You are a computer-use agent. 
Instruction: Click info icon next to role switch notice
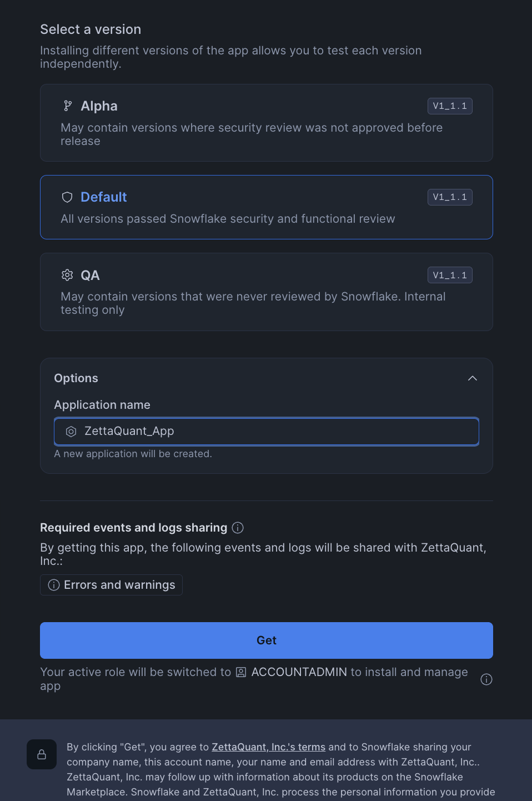click(x=486, y=679)
